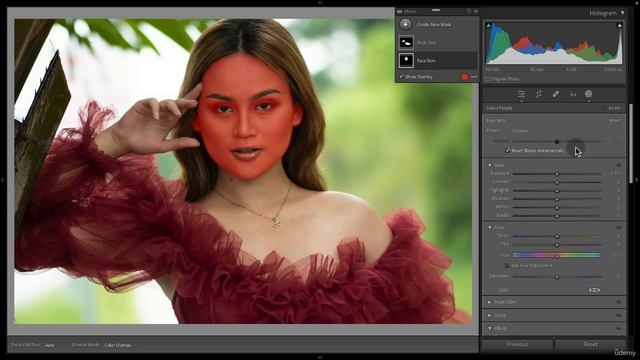Click the Create New Mask plus icon
640x360 pixels.
pyautogui.click(x=405, y=24)
